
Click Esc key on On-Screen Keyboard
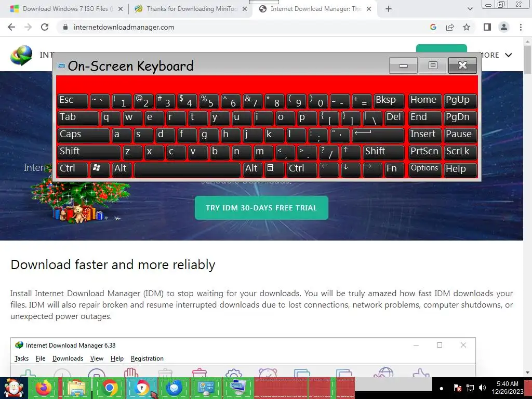[x=73, y=101]
